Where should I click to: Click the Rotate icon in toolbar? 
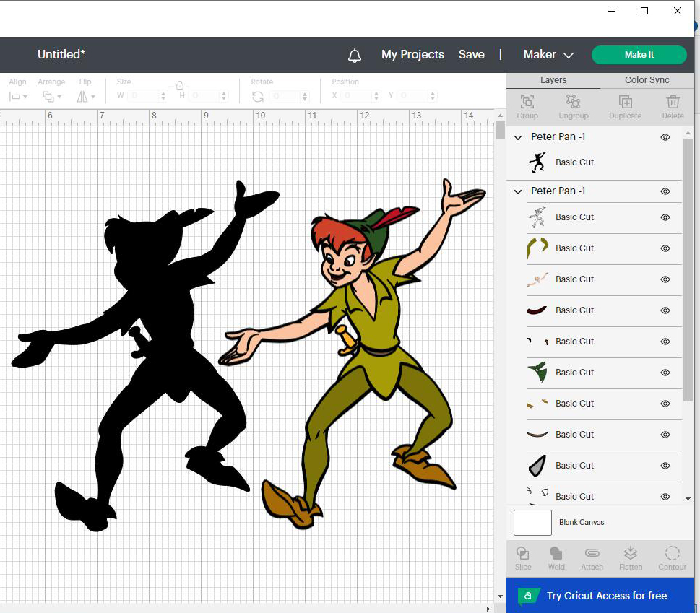coord(258,96)
